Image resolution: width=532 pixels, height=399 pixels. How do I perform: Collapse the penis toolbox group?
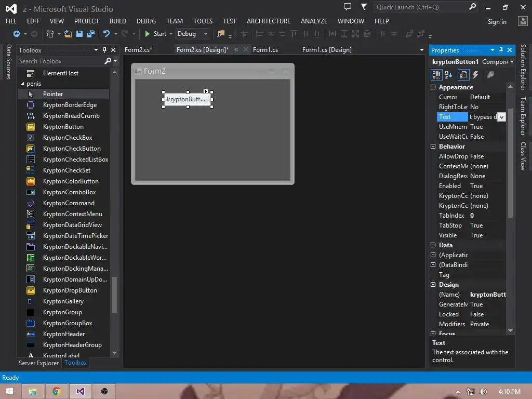pyautogui.click(x=22, y=84)
